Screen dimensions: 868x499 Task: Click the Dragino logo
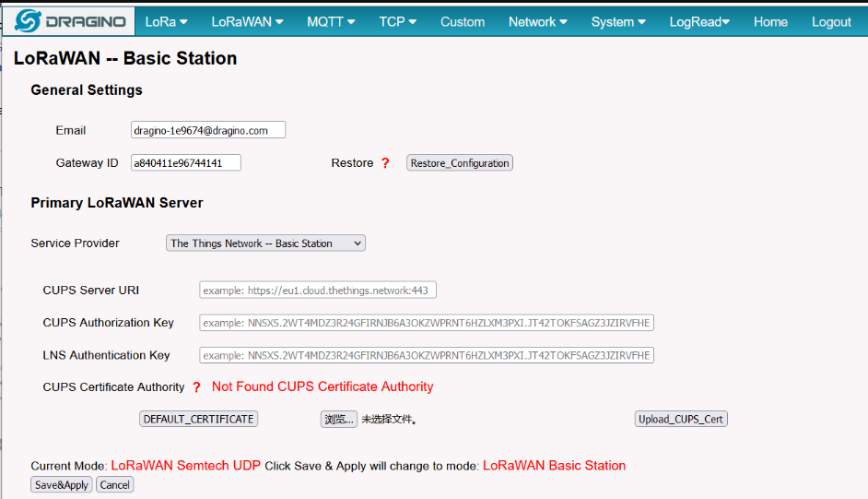click(x=70, y=21)
